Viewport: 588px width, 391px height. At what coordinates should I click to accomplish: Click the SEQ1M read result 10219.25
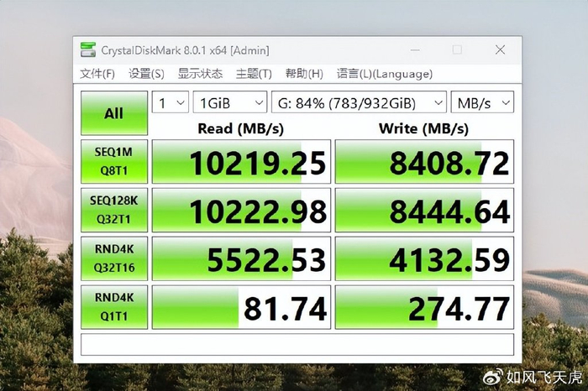(x=242, y=161)
